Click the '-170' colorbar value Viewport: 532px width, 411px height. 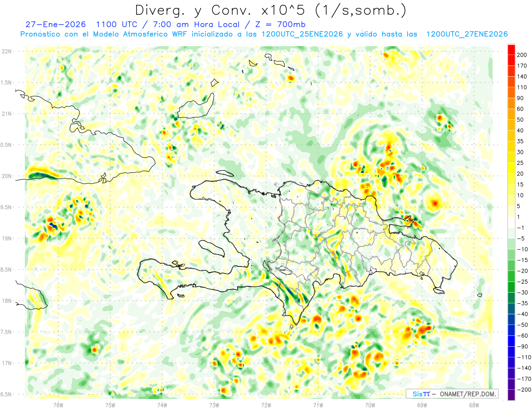coord(524,379)
